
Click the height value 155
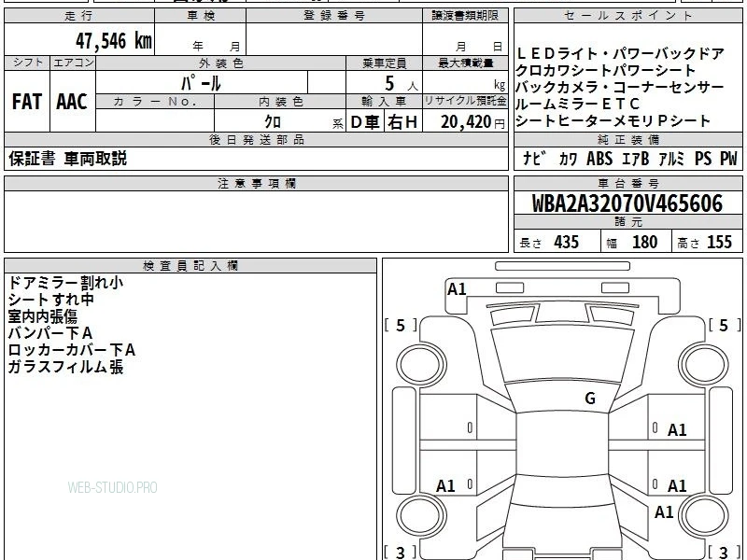coord(719,242)
